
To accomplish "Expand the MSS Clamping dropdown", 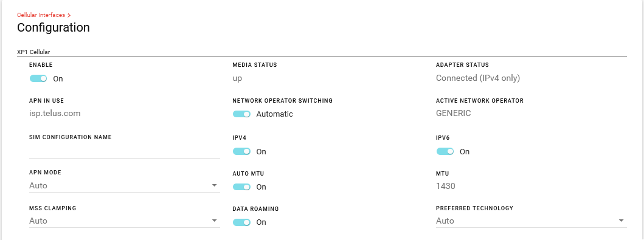I will (125, 221).
